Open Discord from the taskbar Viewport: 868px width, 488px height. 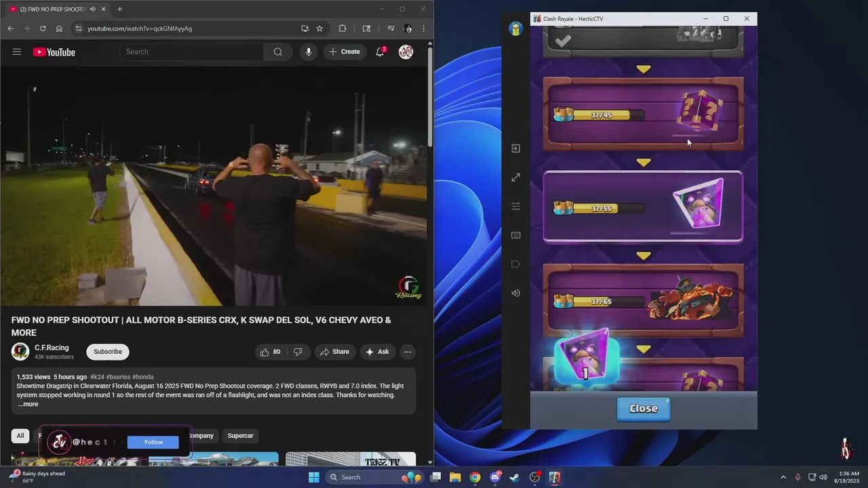tap(495, 477)
